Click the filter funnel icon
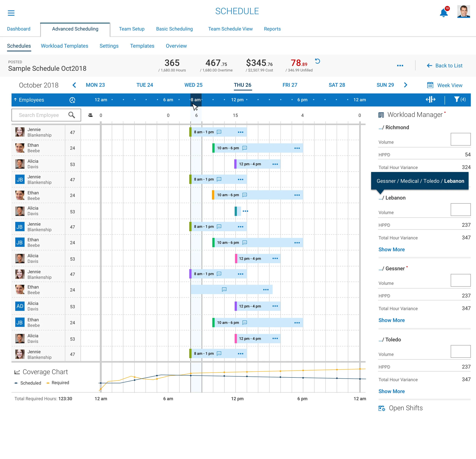Image resolution: width=476 pixels, height=459 pixels. (457, 99)
